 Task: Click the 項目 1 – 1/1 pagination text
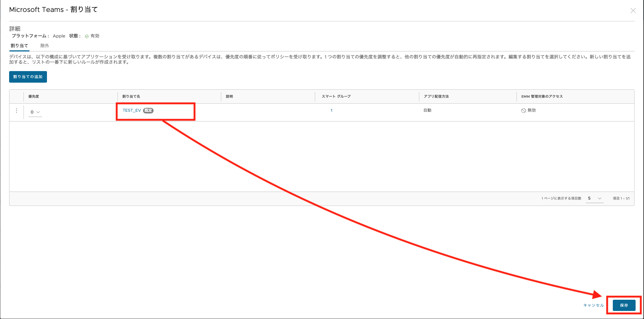(621, 199)
